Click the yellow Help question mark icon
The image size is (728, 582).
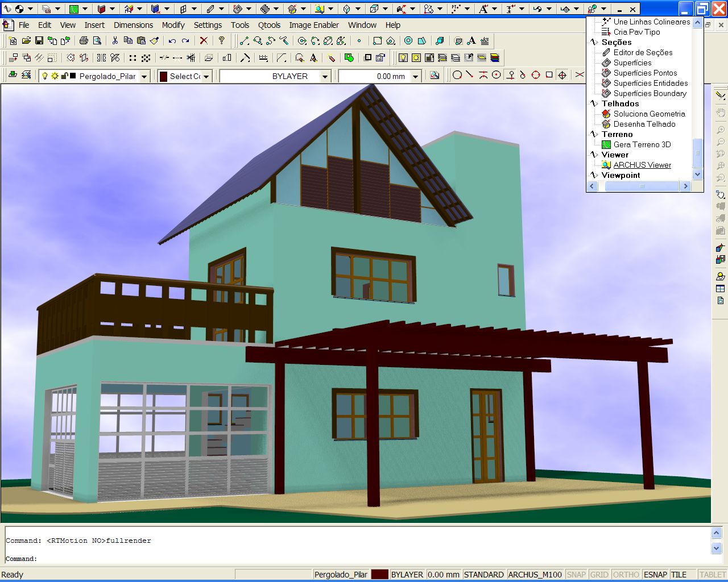pos(222,41)
